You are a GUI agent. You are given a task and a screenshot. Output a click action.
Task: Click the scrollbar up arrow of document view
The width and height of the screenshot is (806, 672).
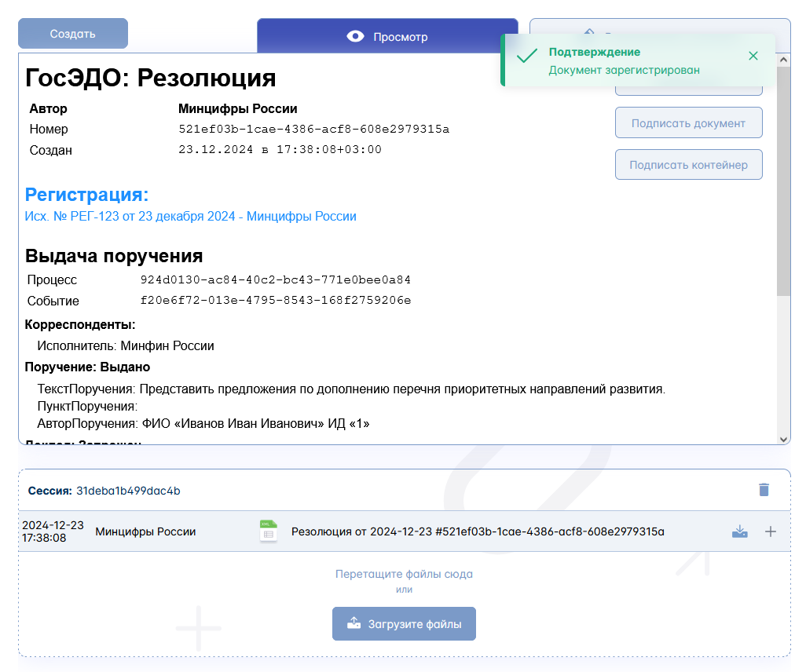coord(783,60)
